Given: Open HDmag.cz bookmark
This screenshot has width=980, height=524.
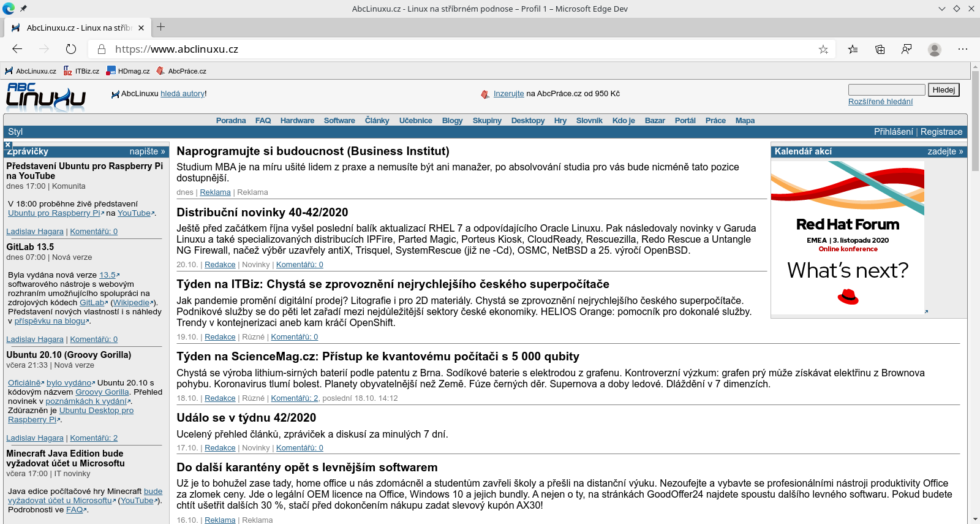Looking at the screenshot, I should tap(128, 71).
